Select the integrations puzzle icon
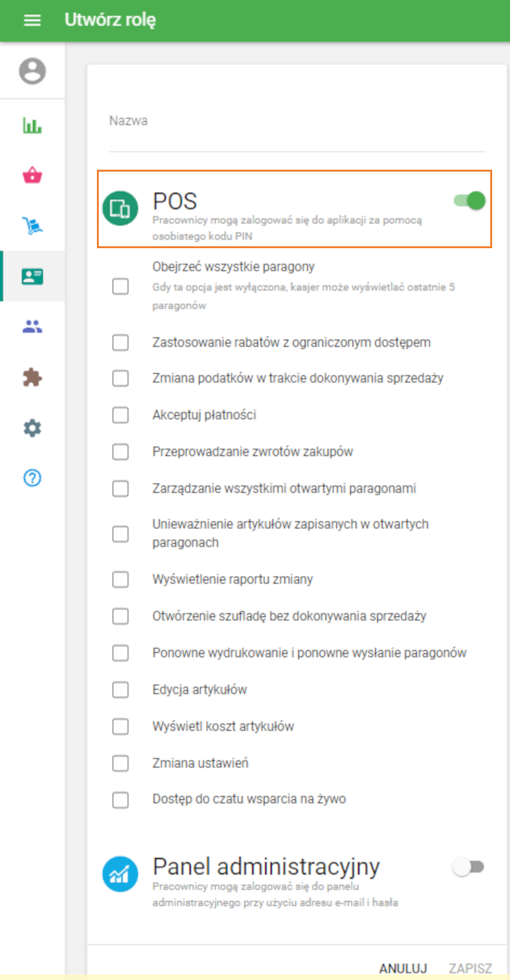The height and width of the screenshot is (980, 510). 32,378
